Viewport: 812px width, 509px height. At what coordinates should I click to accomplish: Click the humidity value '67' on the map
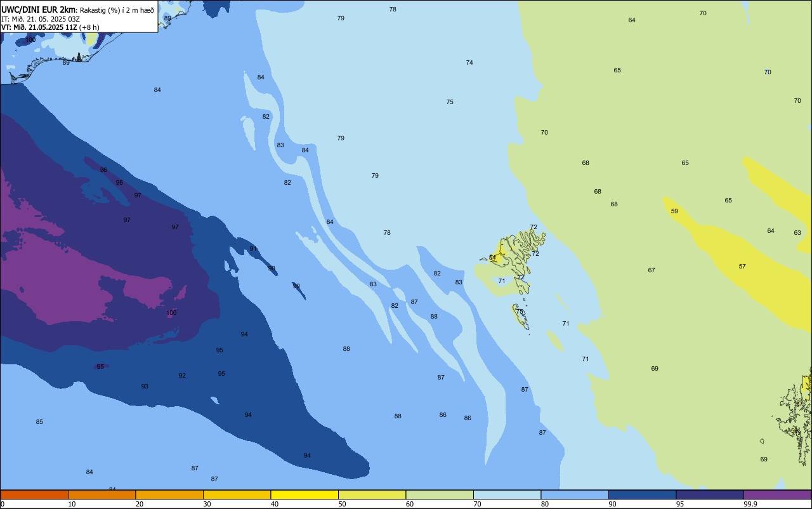(652, 270)
